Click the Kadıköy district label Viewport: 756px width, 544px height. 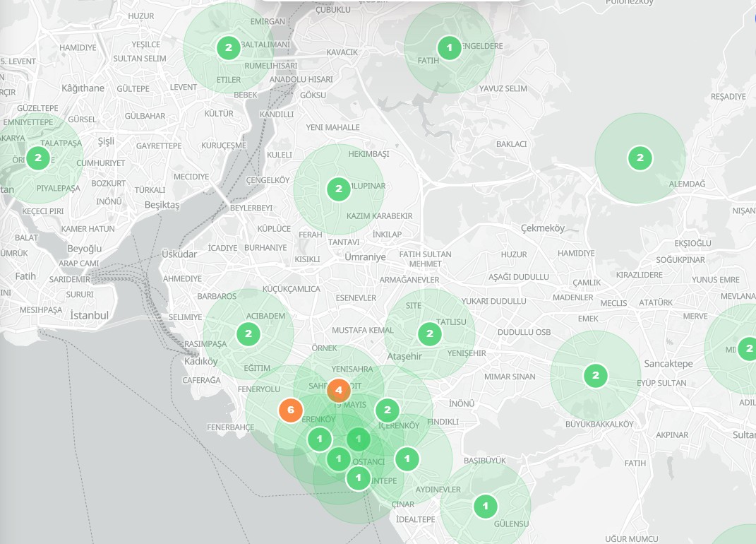[x=200, y=361]
